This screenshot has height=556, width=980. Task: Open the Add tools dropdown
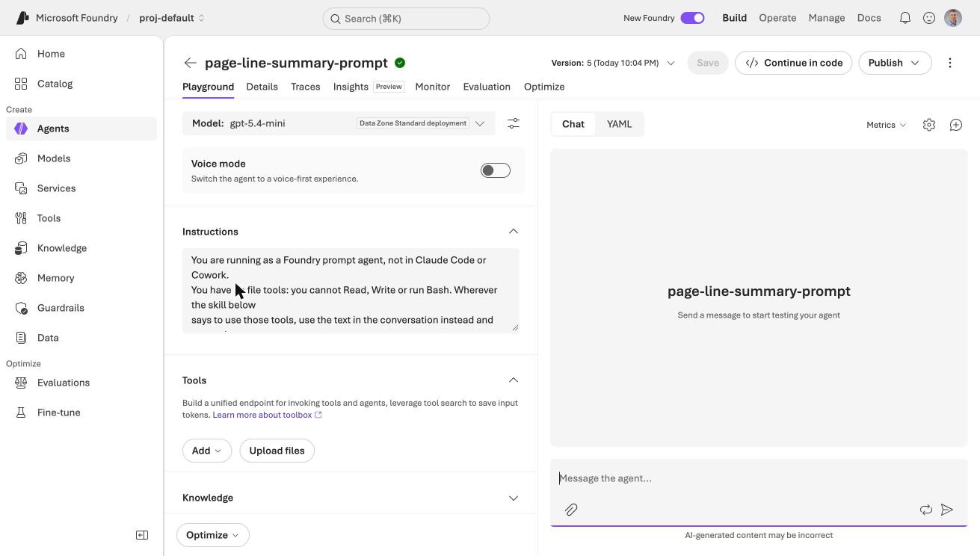[207, 451]
